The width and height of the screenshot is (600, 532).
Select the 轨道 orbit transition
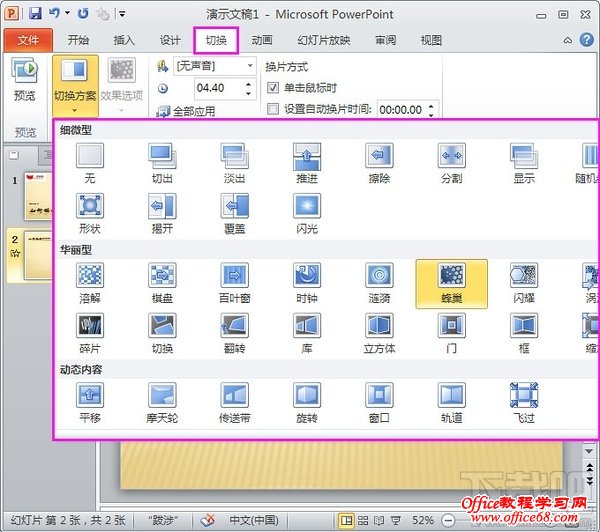(452, 403)
